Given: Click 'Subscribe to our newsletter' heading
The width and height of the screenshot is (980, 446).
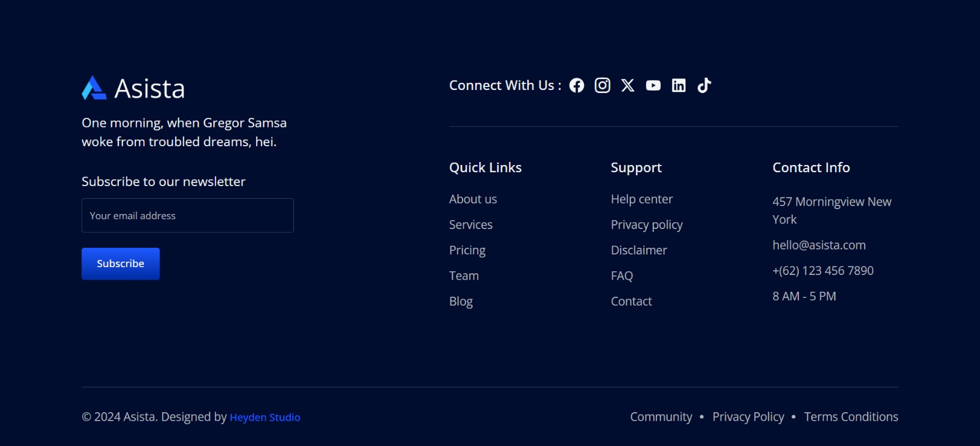Looking at the screenshot, I should coord(164,181).
